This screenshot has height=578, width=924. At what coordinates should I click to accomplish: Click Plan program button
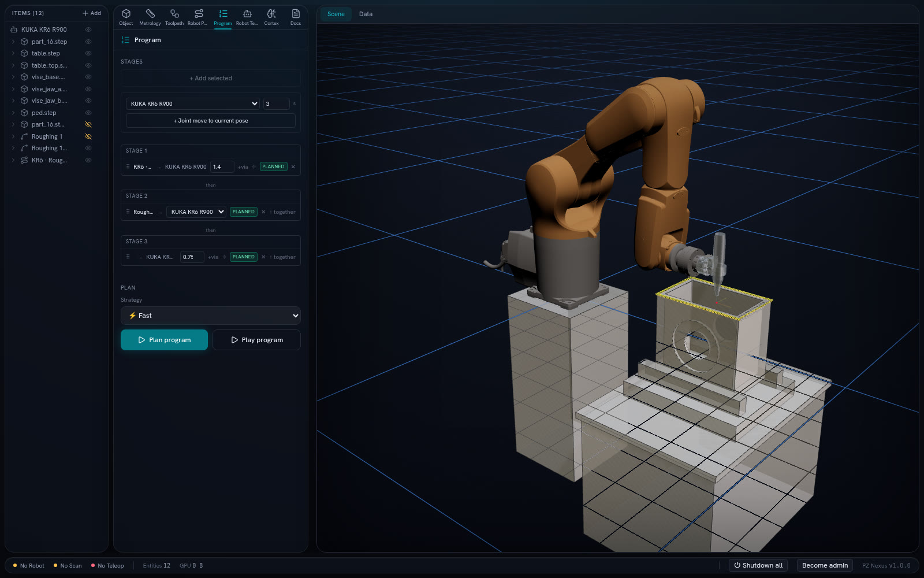(164, 340)
